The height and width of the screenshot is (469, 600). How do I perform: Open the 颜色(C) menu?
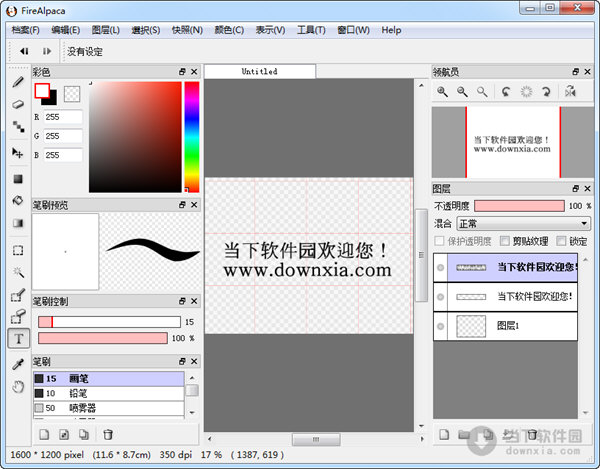click(229, 30)
